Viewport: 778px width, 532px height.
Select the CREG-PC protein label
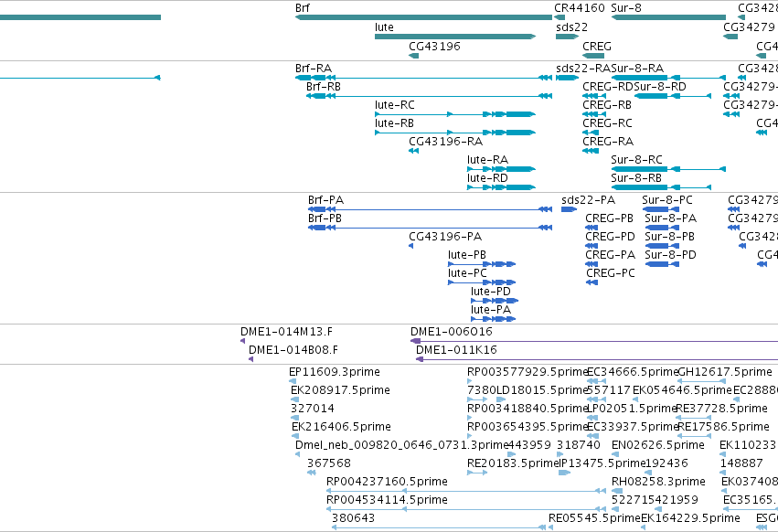611,273
